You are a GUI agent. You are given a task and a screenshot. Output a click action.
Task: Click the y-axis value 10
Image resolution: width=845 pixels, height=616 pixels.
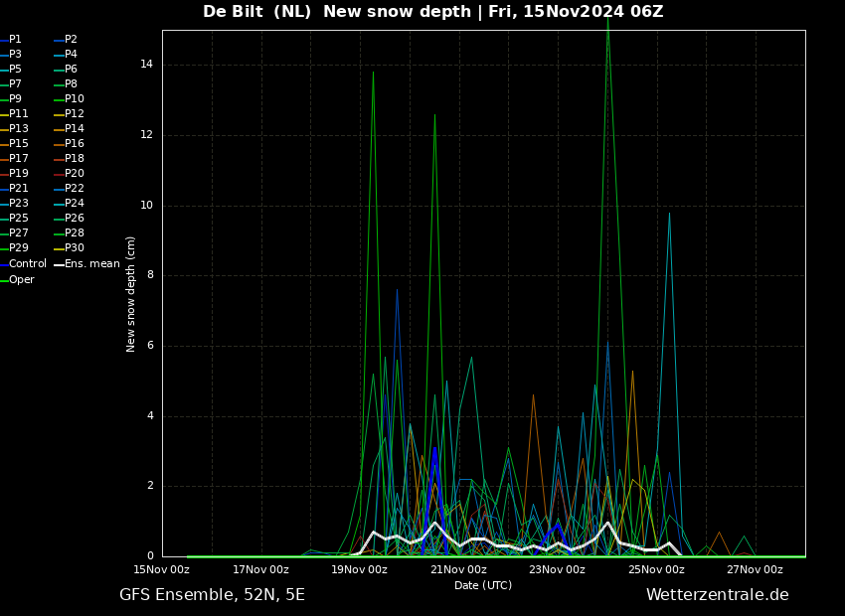tap(146, 205)
